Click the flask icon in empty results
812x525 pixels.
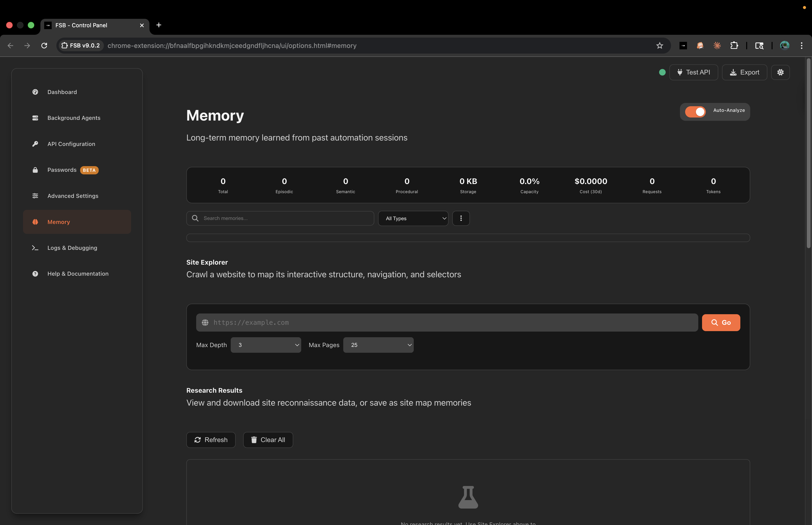pos(468,497)
